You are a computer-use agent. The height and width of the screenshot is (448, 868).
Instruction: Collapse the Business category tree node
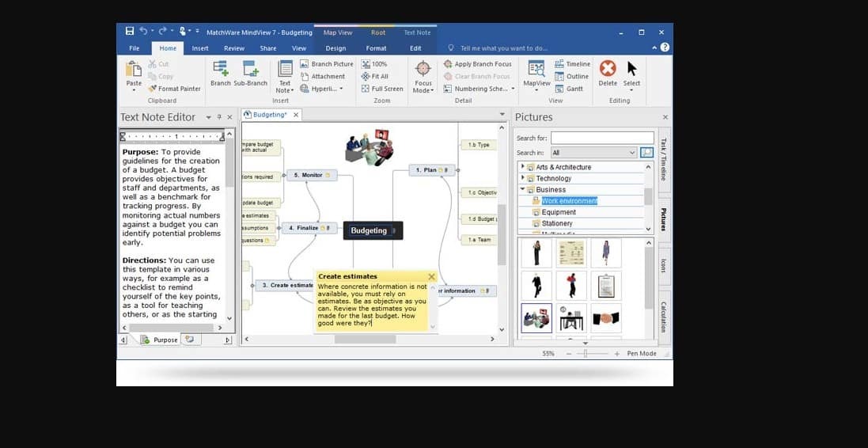[522, 190]
